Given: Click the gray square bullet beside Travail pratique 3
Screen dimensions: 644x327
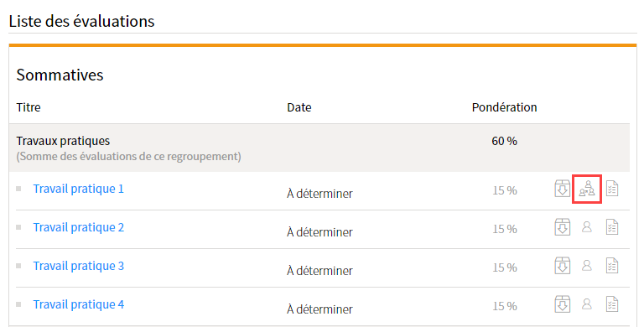Looking at the screenshot, I should [x=18, y=266].
